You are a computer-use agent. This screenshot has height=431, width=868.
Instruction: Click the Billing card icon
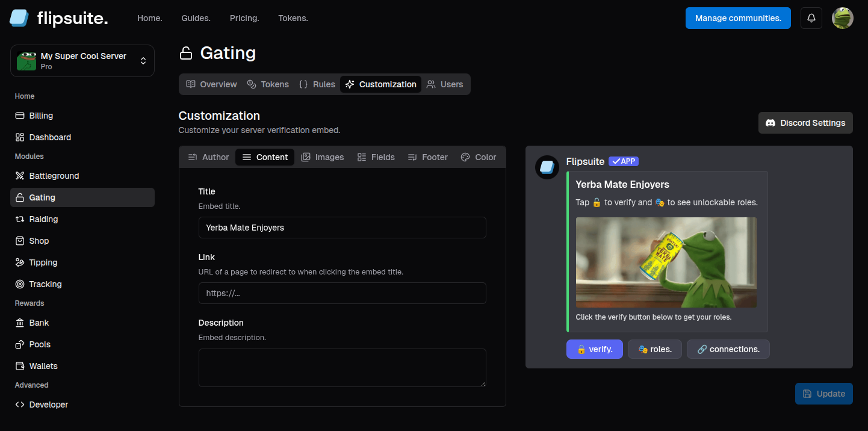pos(20,116)
